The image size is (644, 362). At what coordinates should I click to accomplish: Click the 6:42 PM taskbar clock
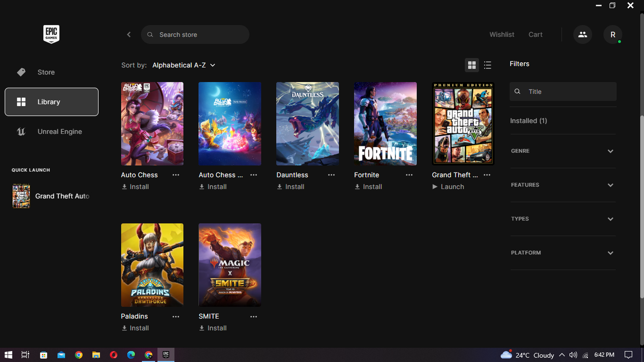click(604, 355)
